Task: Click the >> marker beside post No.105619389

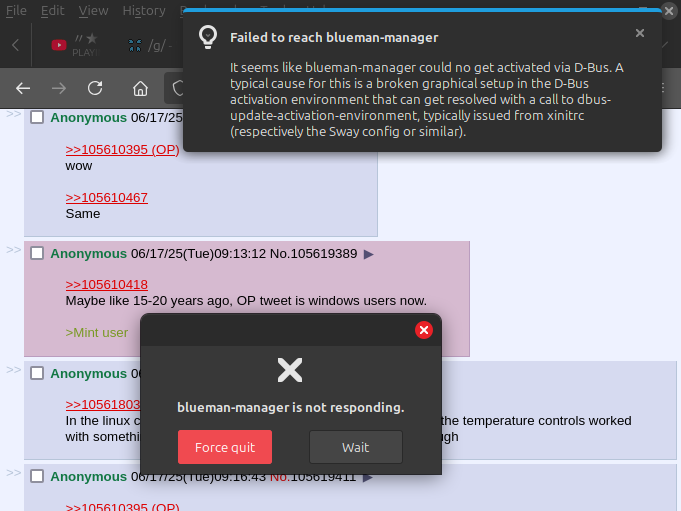Action: [13, 250]
